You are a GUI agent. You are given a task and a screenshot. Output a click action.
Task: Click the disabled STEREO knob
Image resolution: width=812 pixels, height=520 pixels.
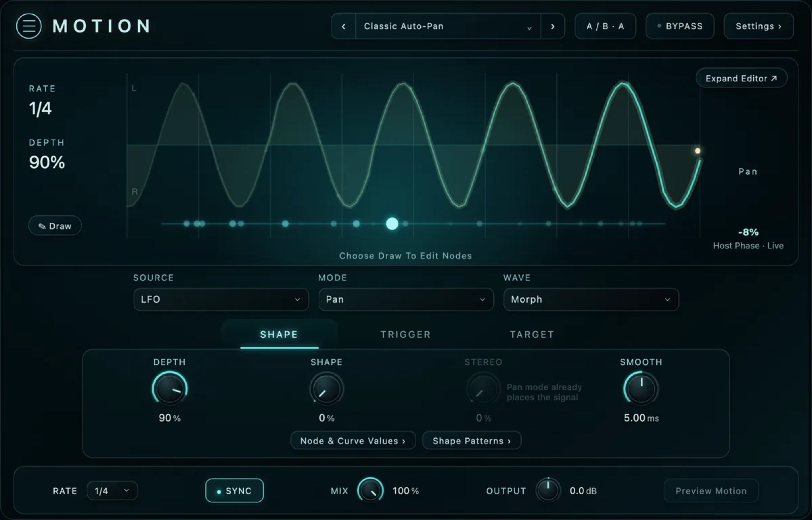click(x=483, y=389)
